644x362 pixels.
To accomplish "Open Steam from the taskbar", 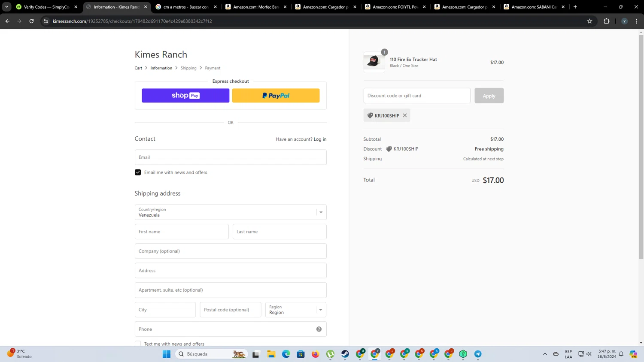I will pyautogui.click(x=345, y=354).
